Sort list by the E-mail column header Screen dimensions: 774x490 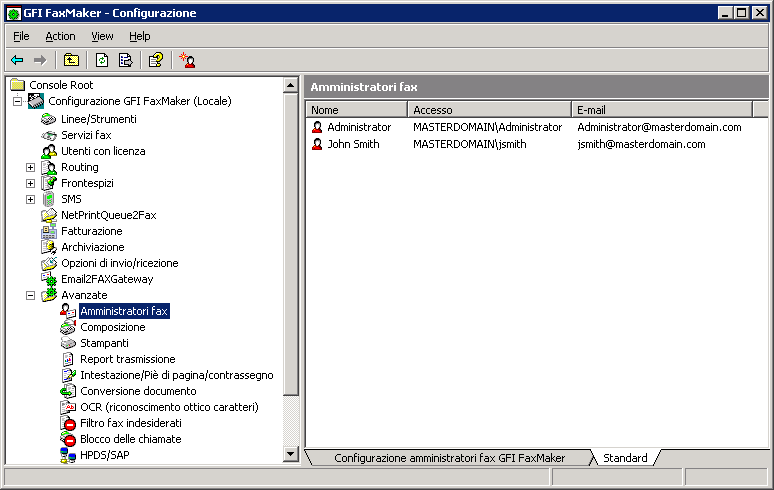pyautogui.click(x=662, y=110)
